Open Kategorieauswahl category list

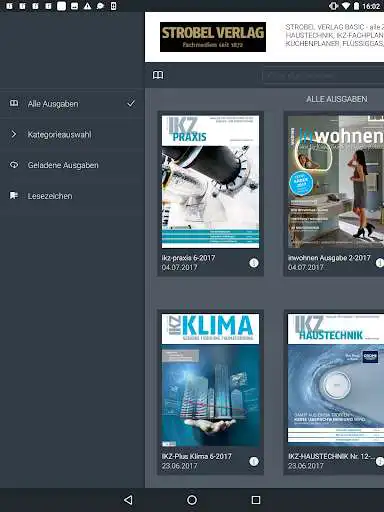[x=72, y=134]
